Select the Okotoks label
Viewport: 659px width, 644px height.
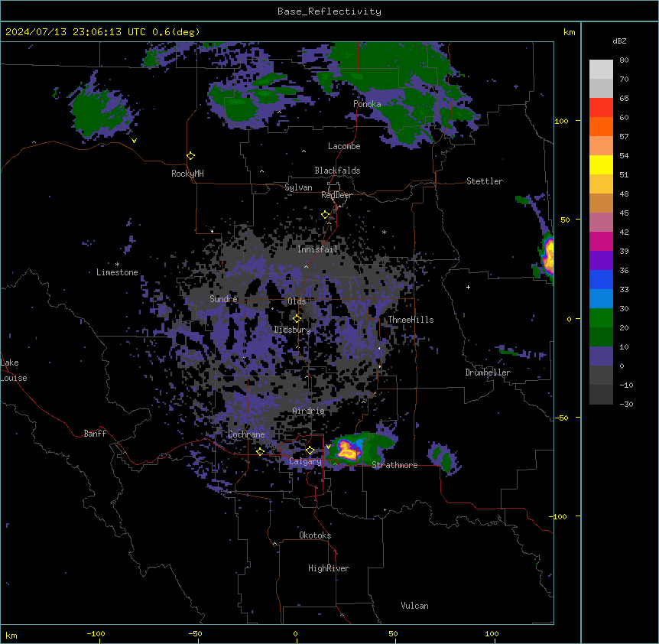[x=315, y=535]
